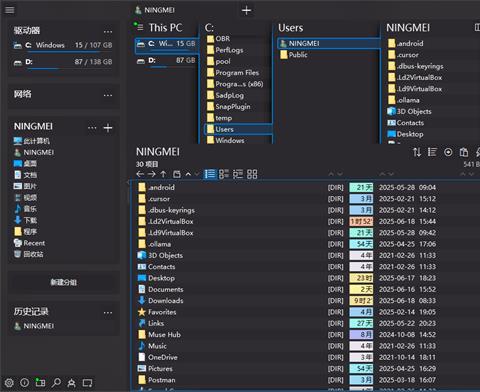The image size is (480, 392).
Task: Open .ollama in NINGMEI column
Action: [408, 100]
